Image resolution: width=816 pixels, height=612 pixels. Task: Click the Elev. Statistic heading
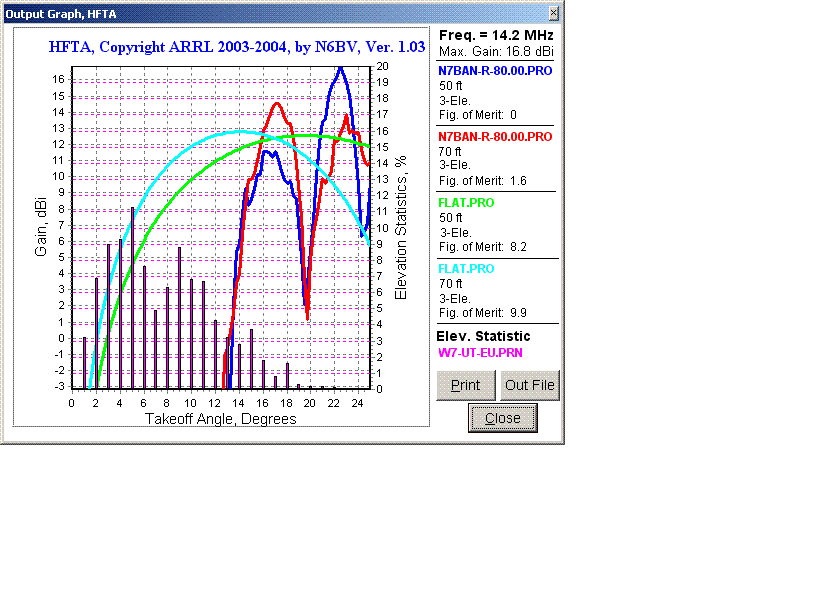484,336
